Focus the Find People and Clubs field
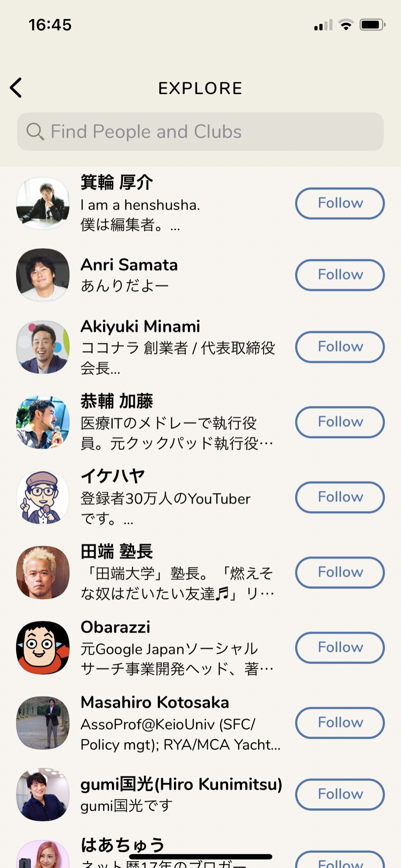401x868 pixels. click(x=200, y=131)
